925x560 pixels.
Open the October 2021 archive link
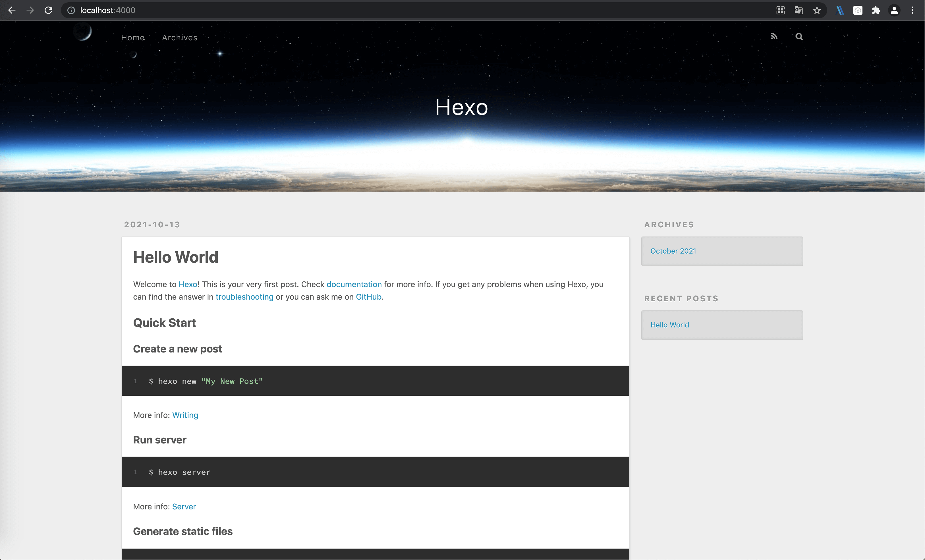point(673,251)
